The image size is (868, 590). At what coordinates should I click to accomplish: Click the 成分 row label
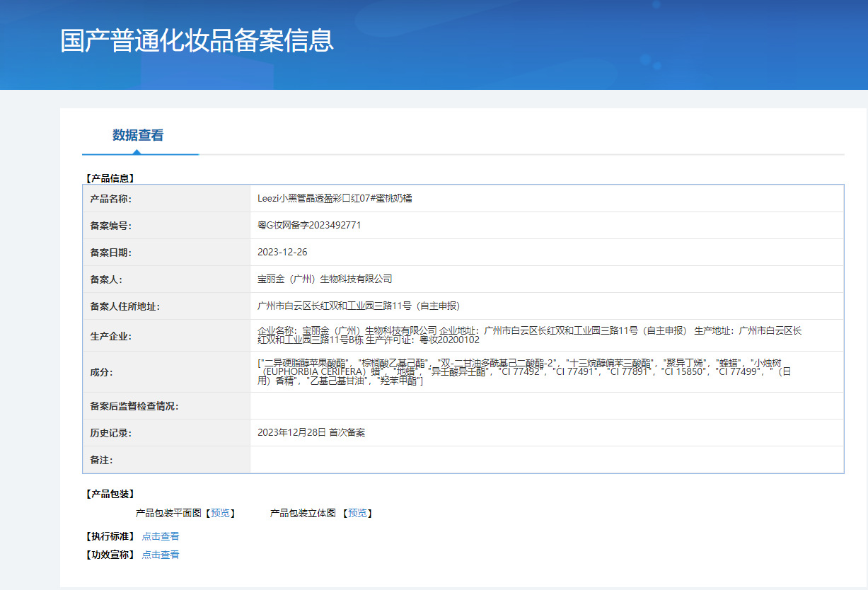tap(101, 372)
